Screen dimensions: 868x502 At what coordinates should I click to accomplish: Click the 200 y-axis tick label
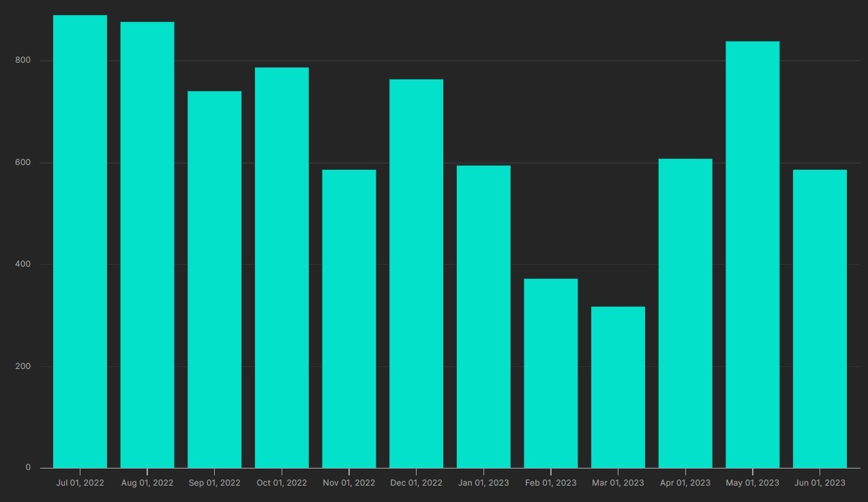[23, 366]
